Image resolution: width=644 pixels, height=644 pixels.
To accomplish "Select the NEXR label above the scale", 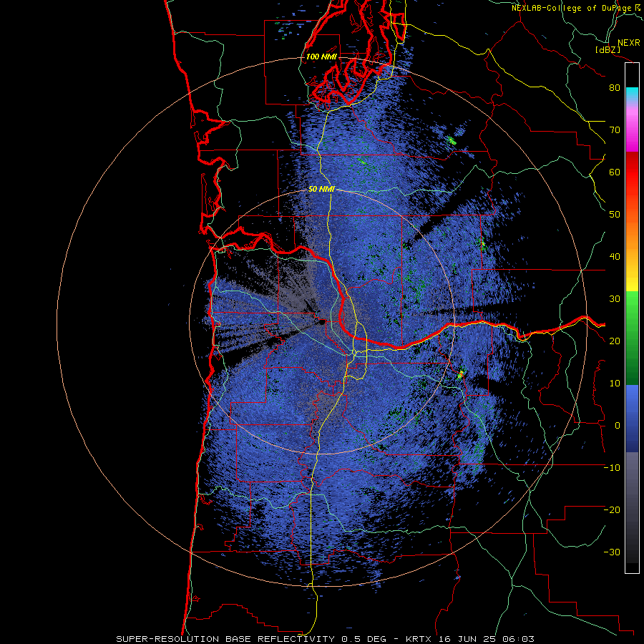I will point(628,43).
